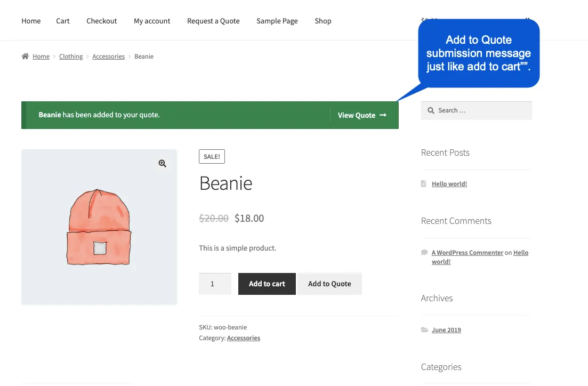Click the comment bubble icon in Recent Comments

424,252
